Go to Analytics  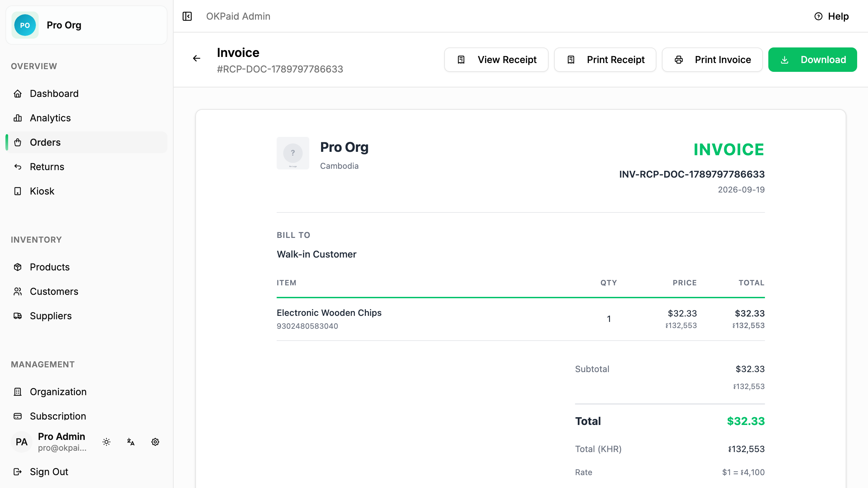click(x=86, y=118)
